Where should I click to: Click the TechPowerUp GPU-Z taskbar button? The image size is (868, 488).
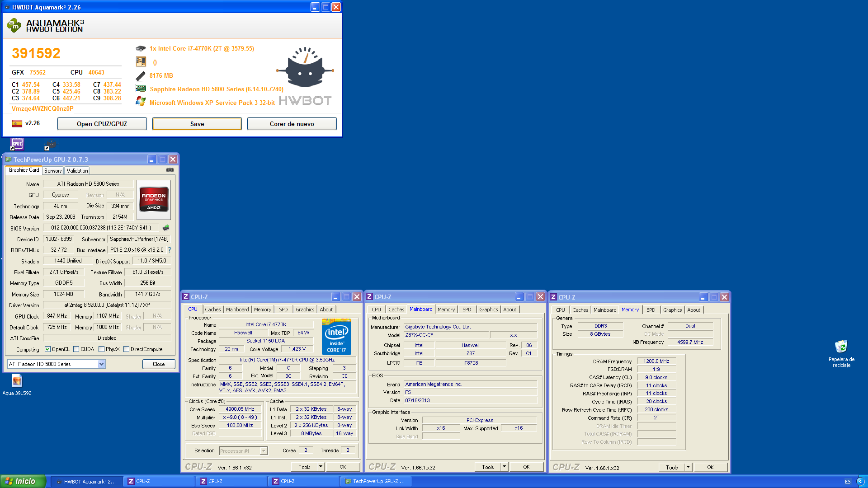(376, 482)
